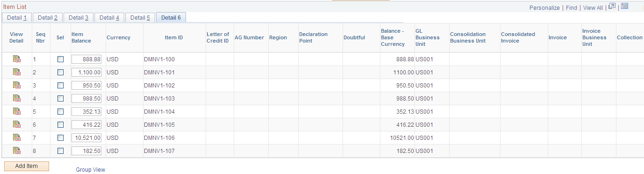
Task: Switch to the Detail 3 tab
Action: coord(79,18)
